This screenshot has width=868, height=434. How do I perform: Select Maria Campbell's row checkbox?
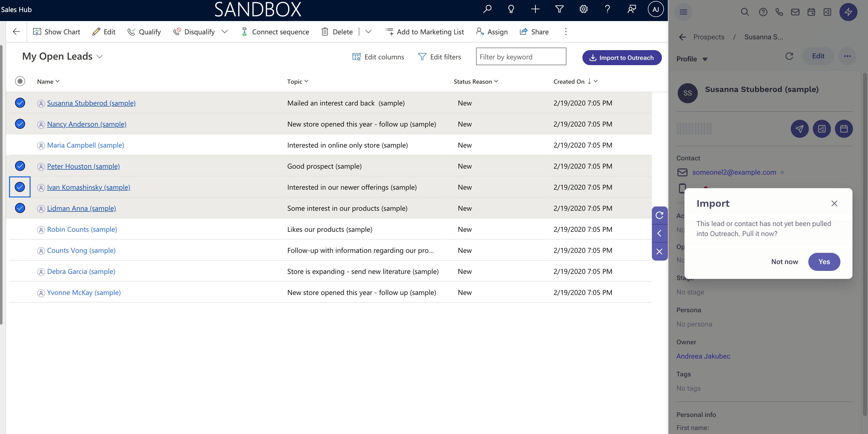pyautogui.click(x=20, y=145)
